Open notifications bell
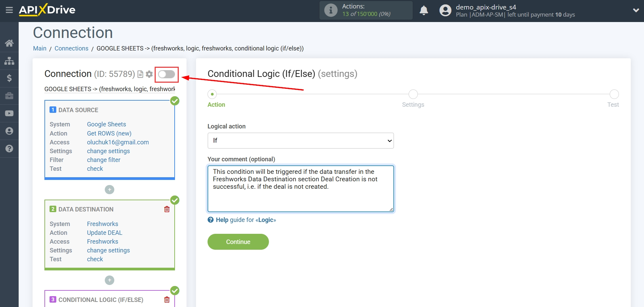This screenshot has height=307, width=644. click(x=424, y=11)
